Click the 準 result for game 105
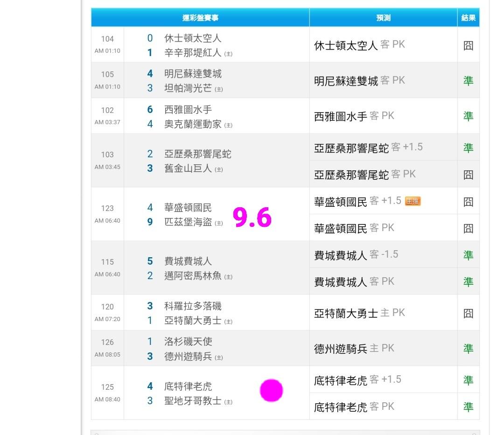This screenshot has height=435, width=504. click(x=469, y=81)
